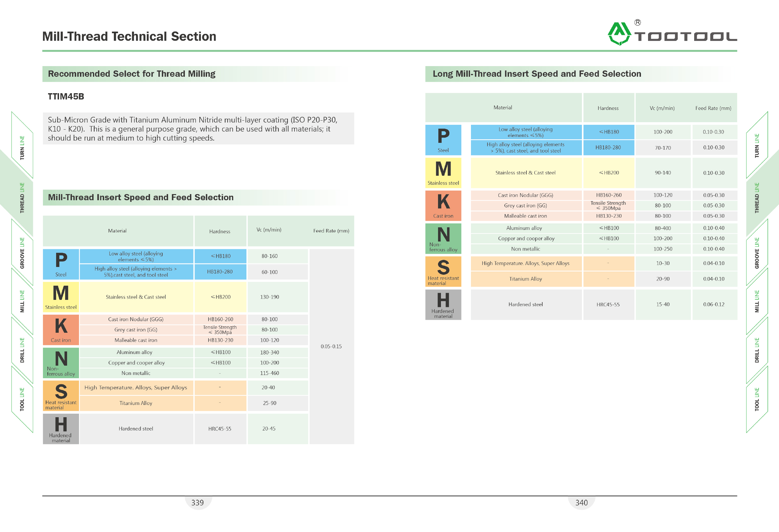The height and width of the screenshot is (532, 779).
Task: Click the grey H icon in Long Mill-Thread table
Action: tap(443, 304)
